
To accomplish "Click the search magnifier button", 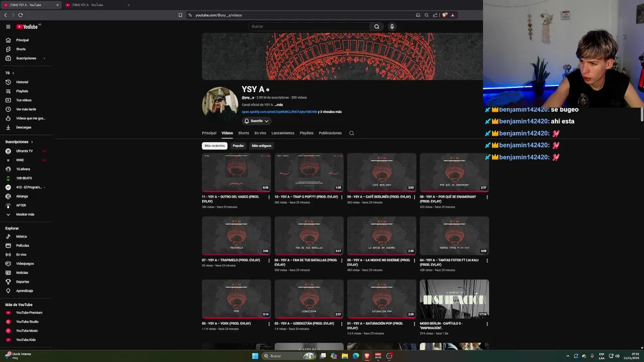I will pos(376,27).
